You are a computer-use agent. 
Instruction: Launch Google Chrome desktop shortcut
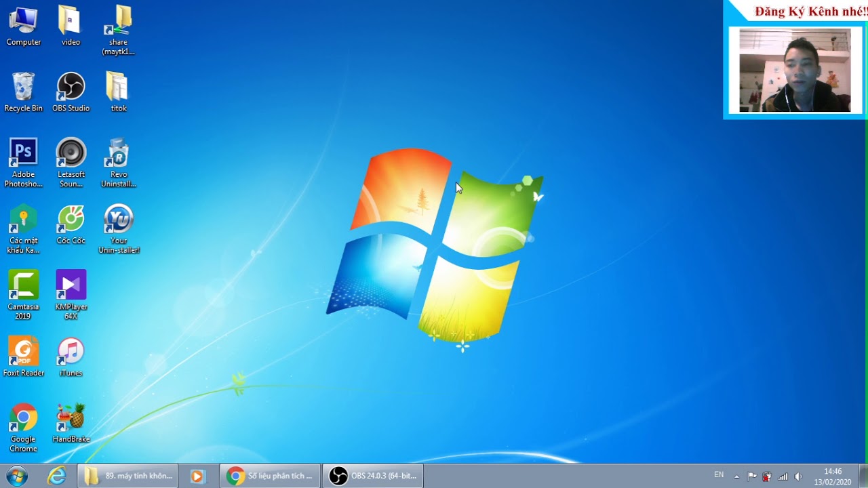click(x=23, y=428)
